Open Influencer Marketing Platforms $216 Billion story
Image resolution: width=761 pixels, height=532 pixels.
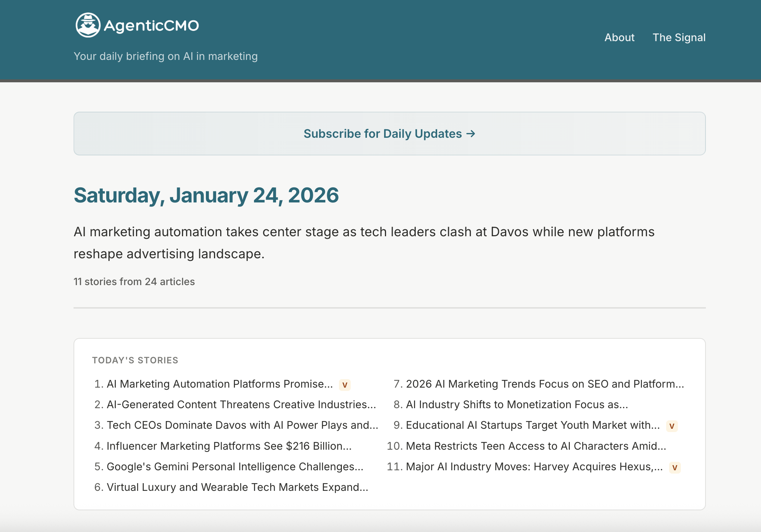click(229, 446)
